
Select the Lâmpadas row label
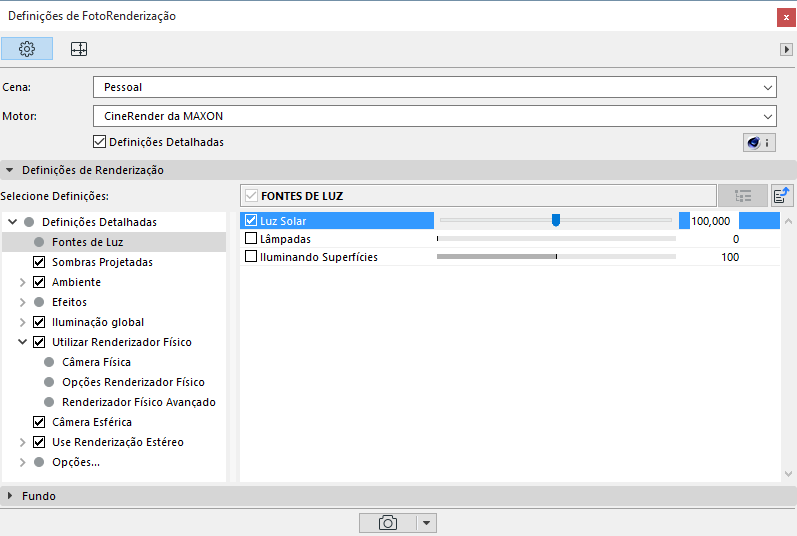pos(285,239)
